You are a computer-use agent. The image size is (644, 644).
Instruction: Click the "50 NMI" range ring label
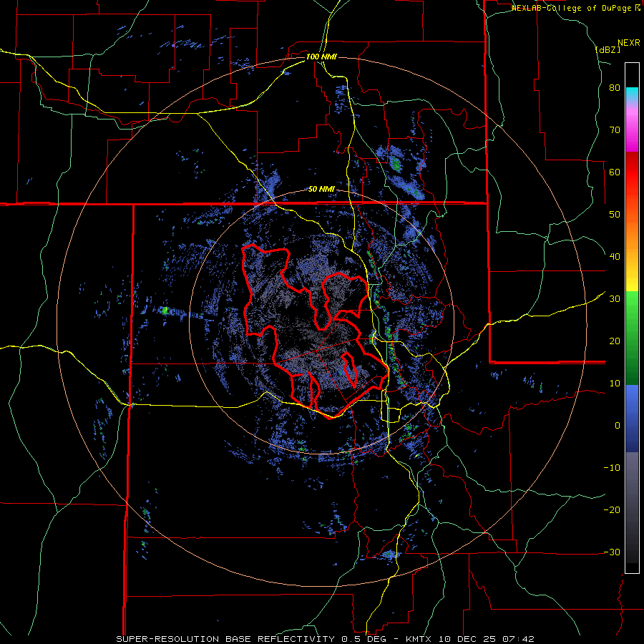(321, 190)
